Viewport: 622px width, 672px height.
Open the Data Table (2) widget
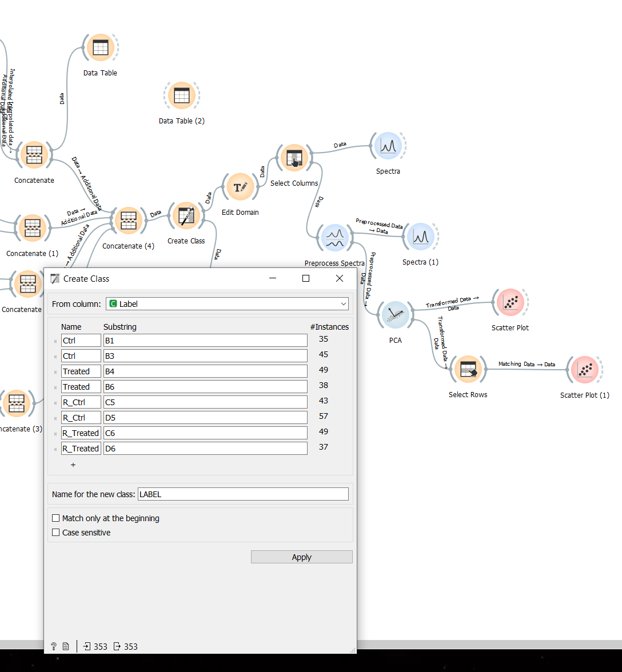click(181, 96)
